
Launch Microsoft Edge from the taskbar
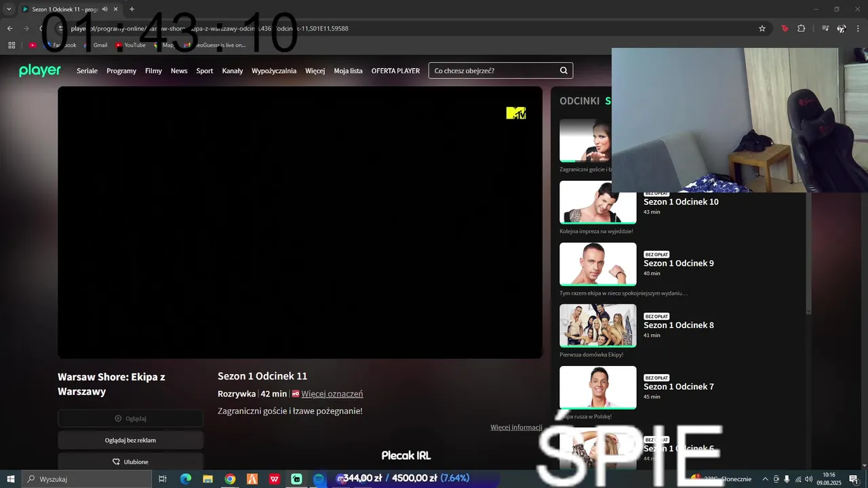coord(185,479)
